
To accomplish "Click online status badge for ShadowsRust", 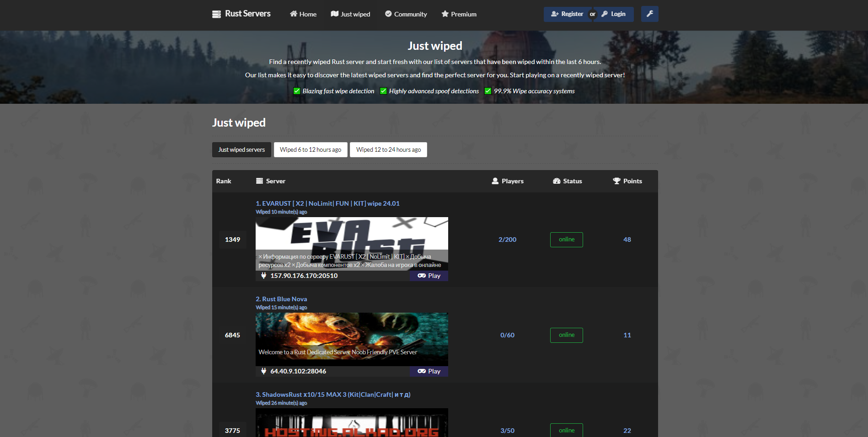I will pyautogui.click(x=567, y=430).
